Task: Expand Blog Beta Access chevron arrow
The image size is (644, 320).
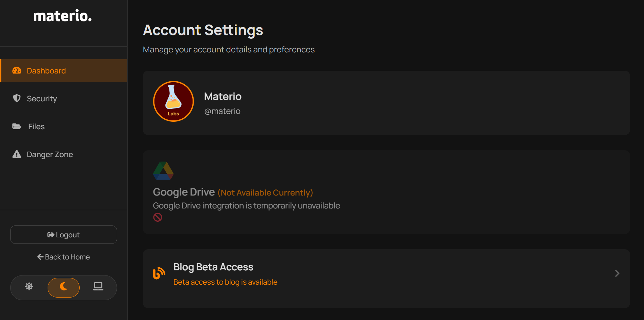Action: pyautogui.click(x=617, y=273)
